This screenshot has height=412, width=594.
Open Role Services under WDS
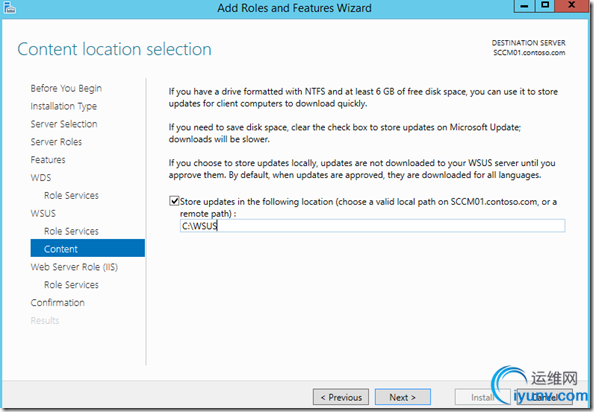coord(71,195)
